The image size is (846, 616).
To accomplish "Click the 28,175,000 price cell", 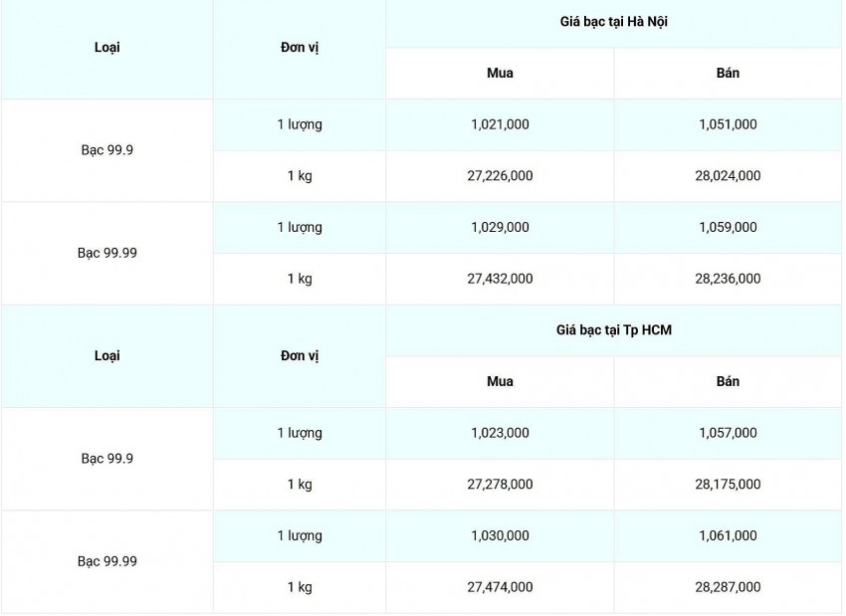I will coord(728,485).
